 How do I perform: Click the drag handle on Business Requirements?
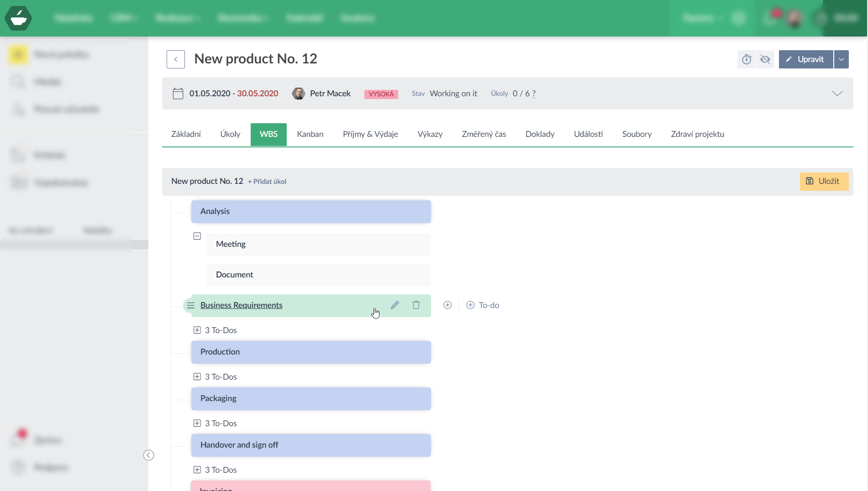pyautogui.click(x=190, y=305)
